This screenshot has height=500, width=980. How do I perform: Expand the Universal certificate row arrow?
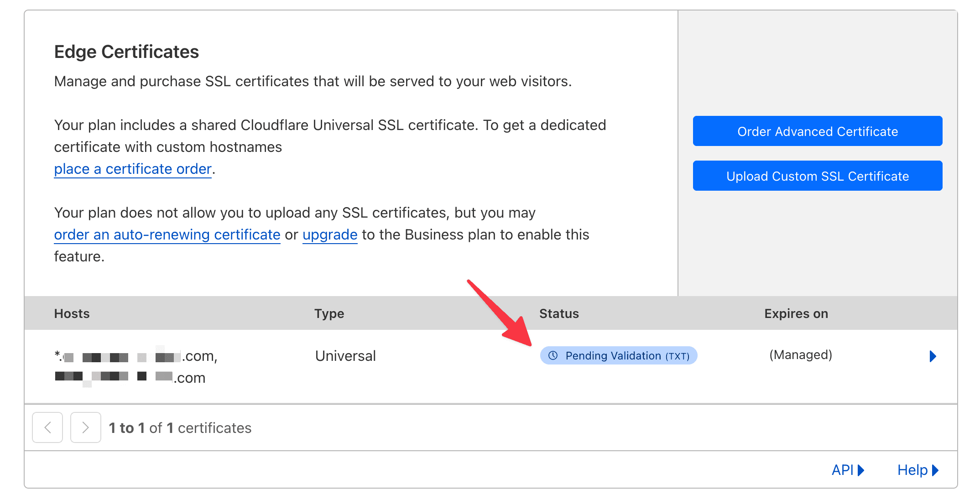(x=933, y=356)
